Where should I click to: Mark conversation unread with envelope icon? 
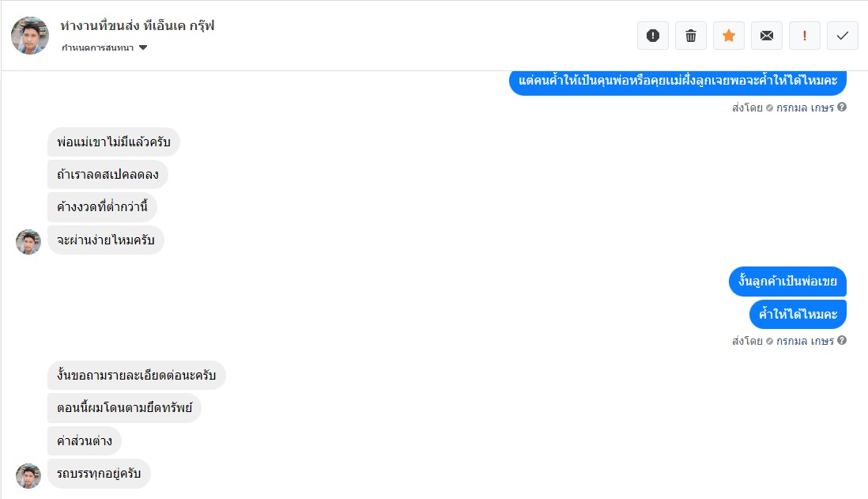point(767,36)
